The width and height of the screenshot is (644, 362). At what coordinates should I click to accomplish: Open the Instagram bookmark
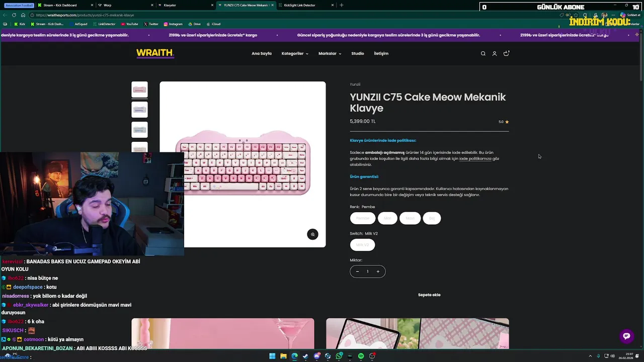[173, 24]
